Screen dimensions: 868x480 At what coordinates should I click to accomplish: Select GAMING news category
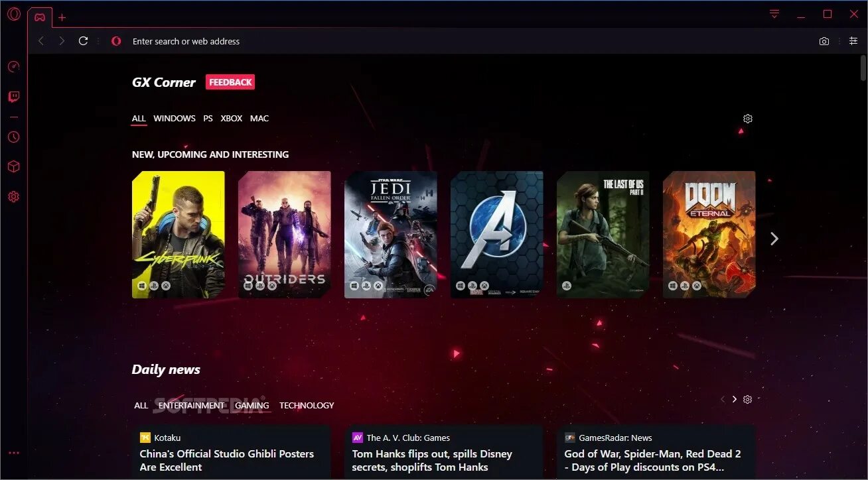coord(252,405)
